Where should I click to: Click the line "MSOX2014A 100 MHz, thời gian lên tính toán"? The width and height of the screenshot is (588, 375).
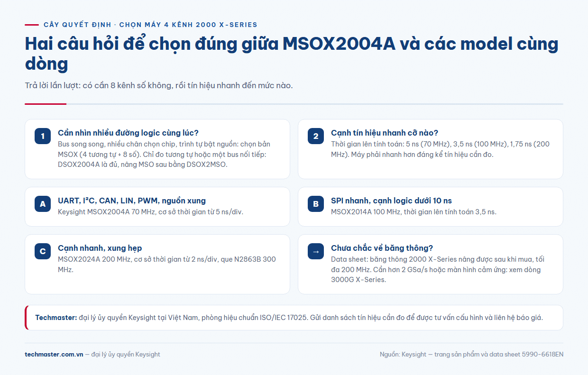413,212
